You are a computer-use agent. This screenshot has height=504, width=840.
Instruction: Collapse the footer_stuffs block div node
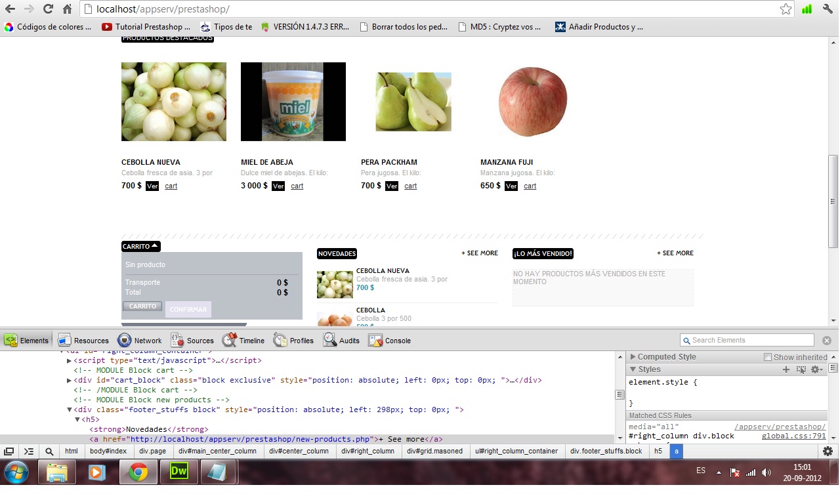[x=69, y=409]
